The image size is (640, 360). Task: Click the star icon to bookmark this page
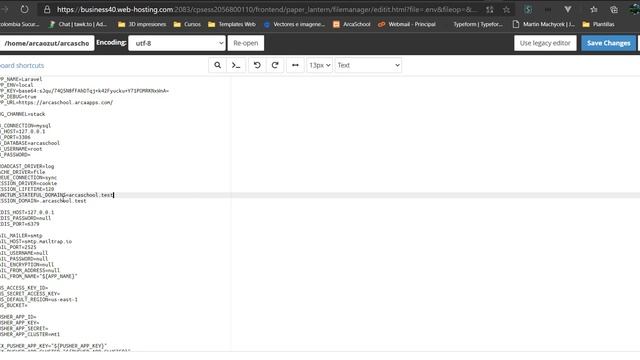pos(507,9)
